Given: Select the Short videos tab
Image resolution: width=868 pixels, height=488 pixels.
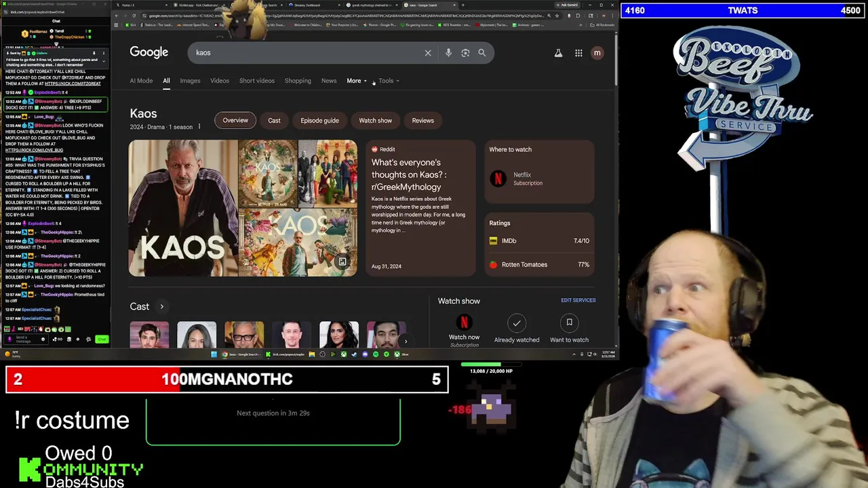Looking at the screenshot, I should (257, 81).
